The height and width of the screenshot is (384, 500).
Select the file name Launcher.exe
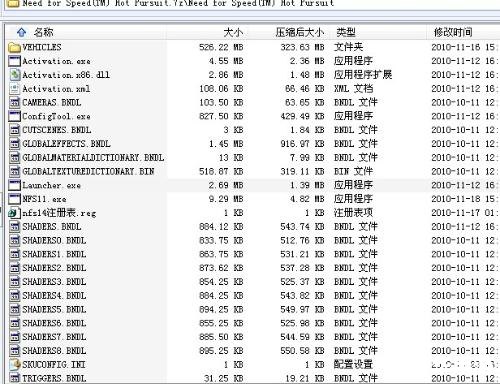[x=51, y=185]
